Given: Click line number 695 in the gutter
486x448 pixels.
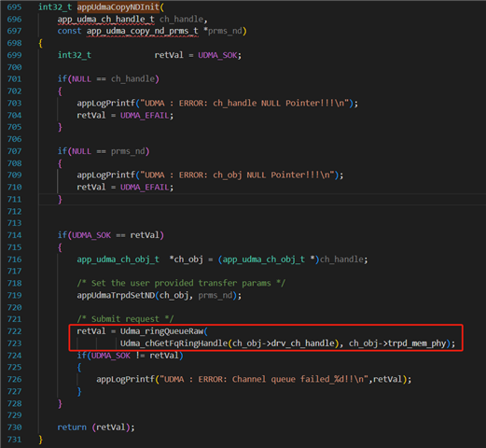Looking at the screenshot, I should (x=14, y=7).
